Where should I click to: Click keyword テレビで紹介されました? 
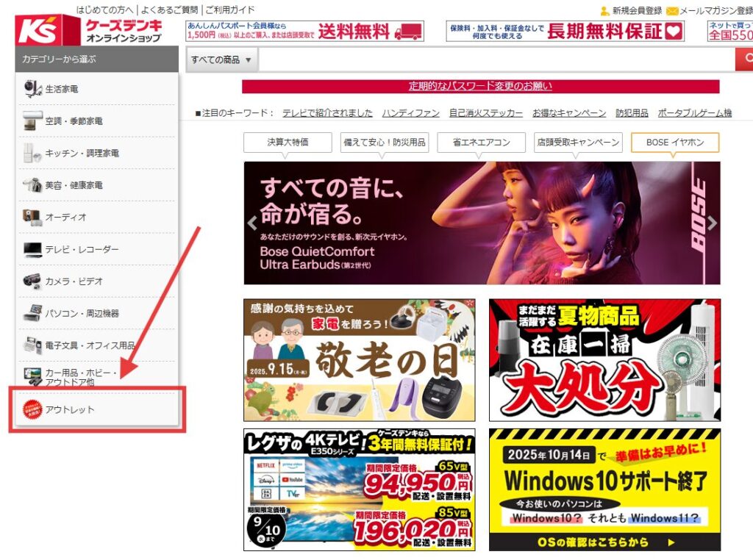[327, 112]
